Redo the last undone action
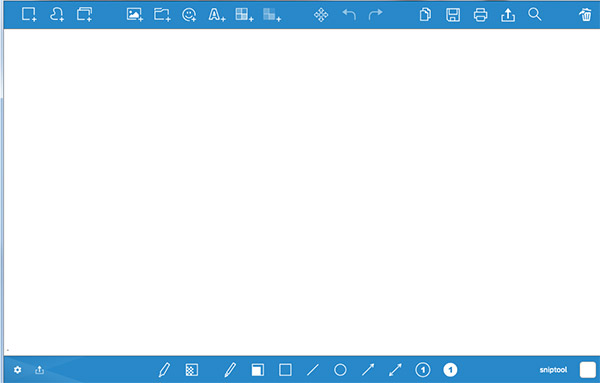600x383 pixels. 375,15
